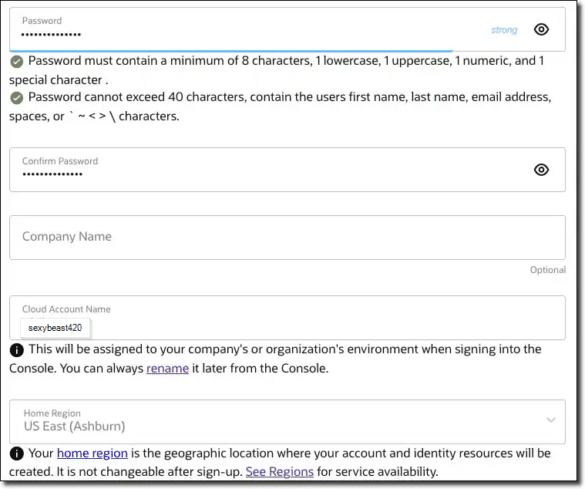Click the Optional label under Company Name
This screenshot has height=489, width=585.
(548, 270)
